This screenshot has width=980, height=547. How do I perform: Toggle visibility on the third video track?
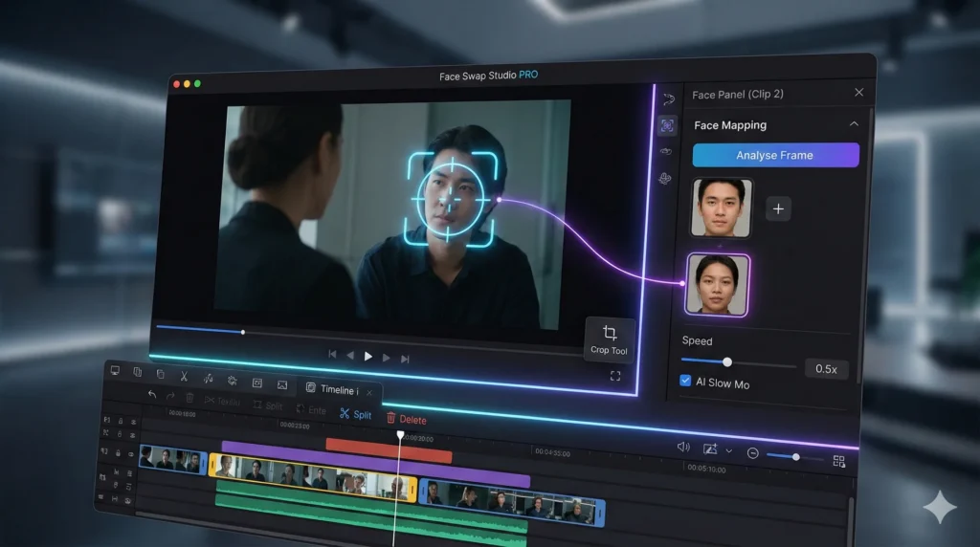point(130,454)
